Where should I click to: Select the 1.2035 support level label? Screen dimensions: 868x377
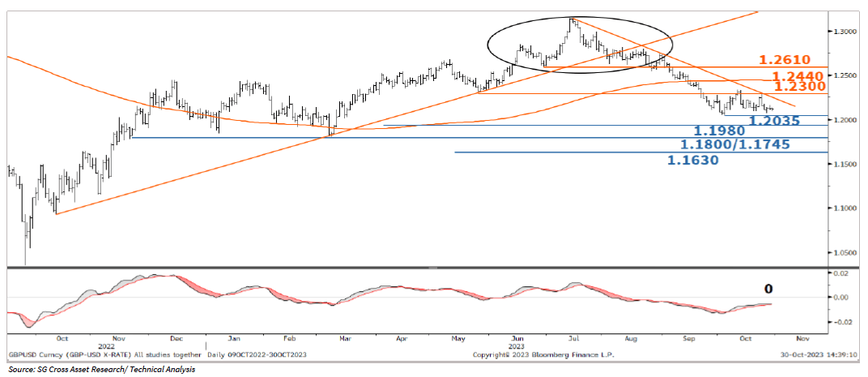774,122
